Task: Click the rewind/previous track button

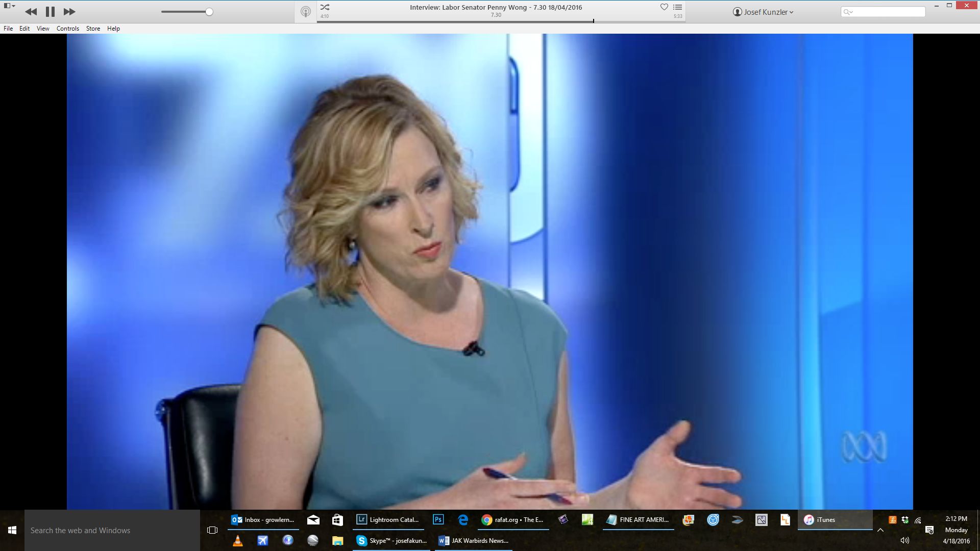Action: [31, 12]
